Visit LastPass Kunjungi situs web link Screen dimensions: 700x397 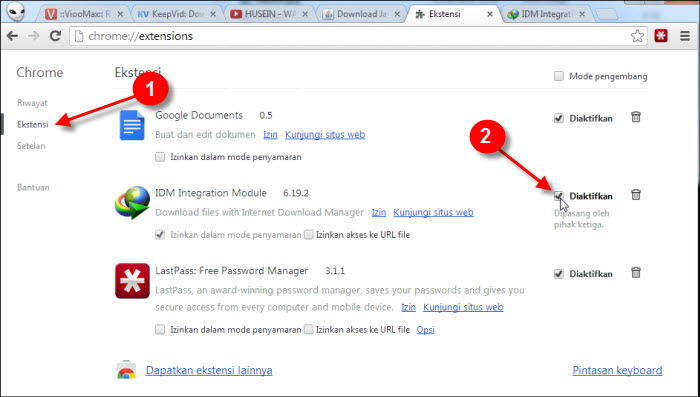click(x=463, y=307)
